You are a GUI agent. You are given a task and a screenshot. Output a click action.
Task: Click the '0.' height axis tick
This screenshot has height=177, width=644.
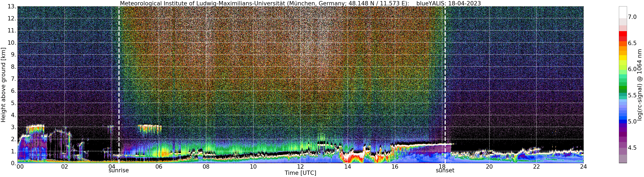tap(13, 163)
